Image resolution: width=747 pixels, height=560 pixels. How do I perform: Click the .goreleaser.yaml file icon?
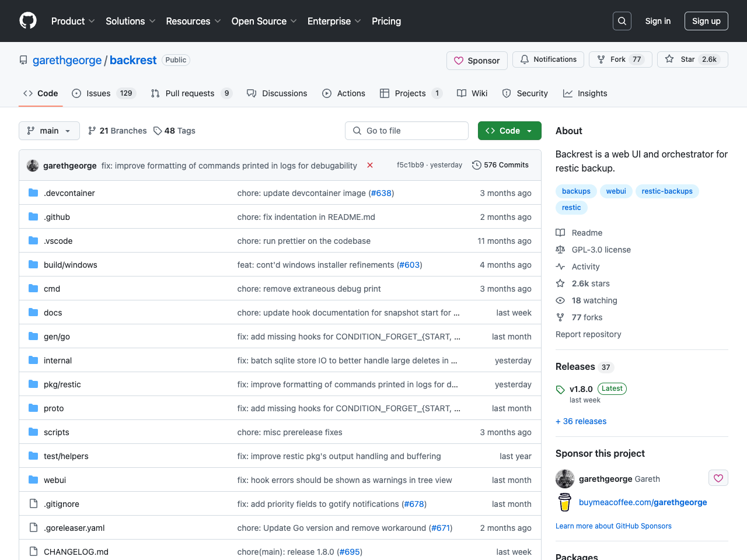33,527
